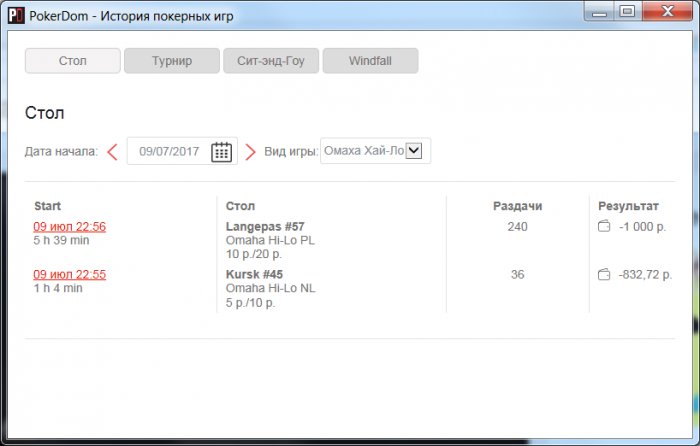Switch to the Турнир tab

172,61
